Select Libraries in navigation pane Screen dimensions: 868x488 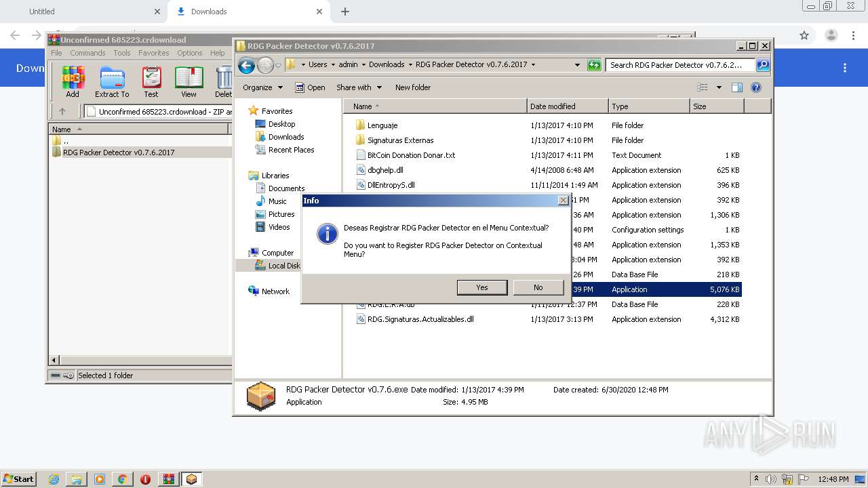coord(269,176)
